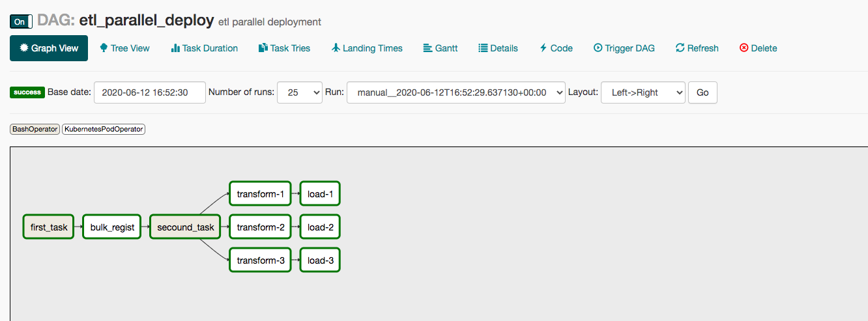
Task: Click the 'etl parallel deployment' description text
Action: coord(270,22)
